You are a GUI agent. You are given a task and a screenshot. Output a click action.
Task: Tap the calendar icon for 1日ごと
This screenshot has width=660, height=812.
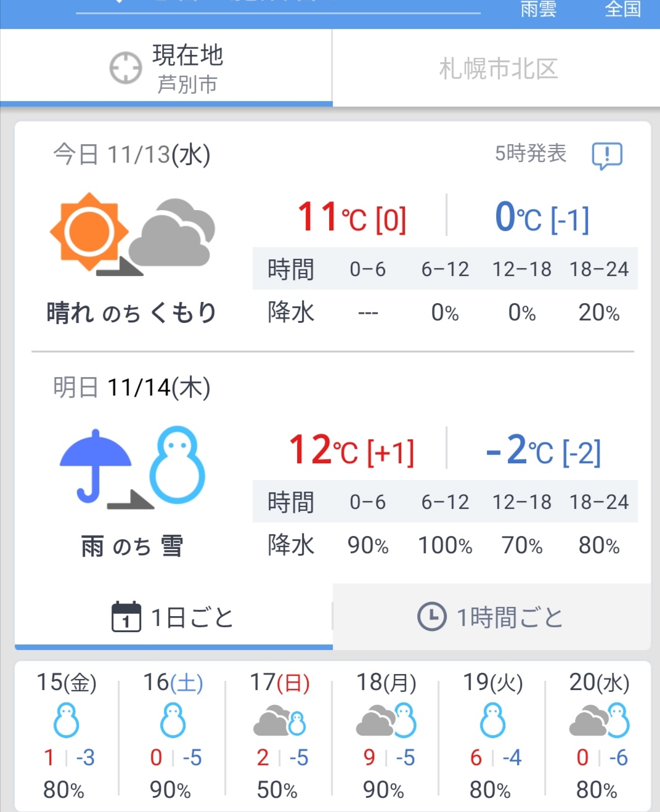point(126,617)
